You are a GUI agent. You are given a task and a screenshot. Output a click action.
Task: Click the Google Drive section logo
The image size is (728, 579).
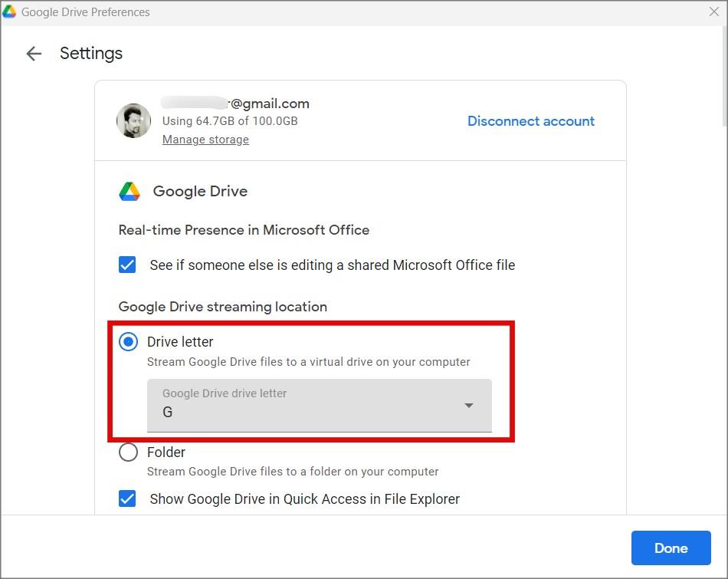click(x=130, y=192)
